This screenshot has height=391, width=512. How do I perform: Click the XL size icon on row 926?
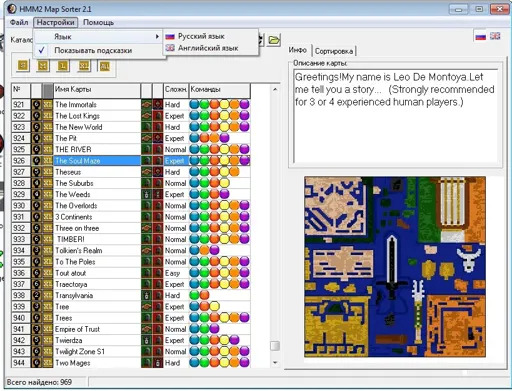tap(48, 161)
